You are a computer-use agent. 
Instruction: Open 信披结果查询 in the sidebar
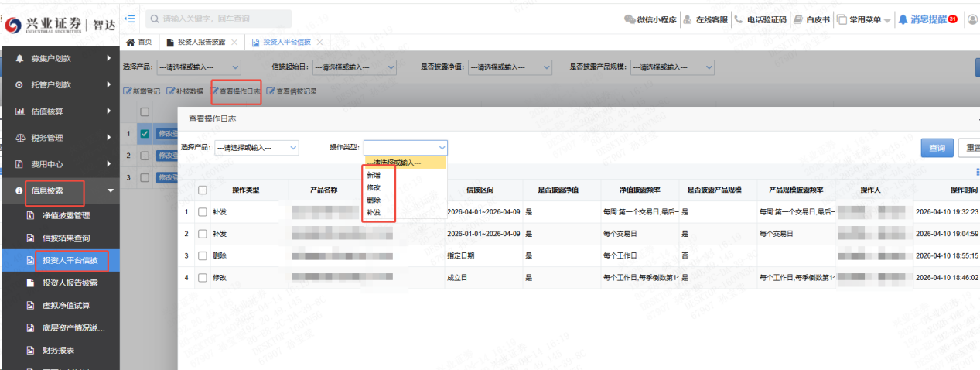pos(66,238)
